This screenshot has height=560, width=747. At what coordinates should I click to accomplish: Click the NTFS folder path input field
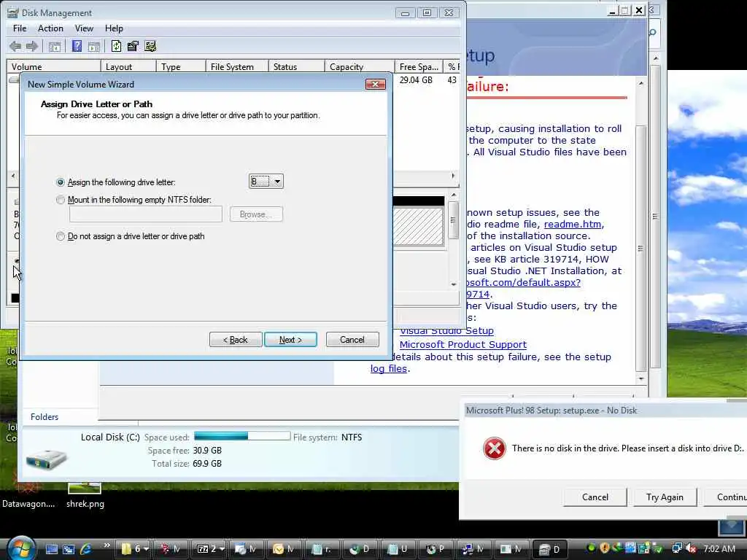pos(145,214)
